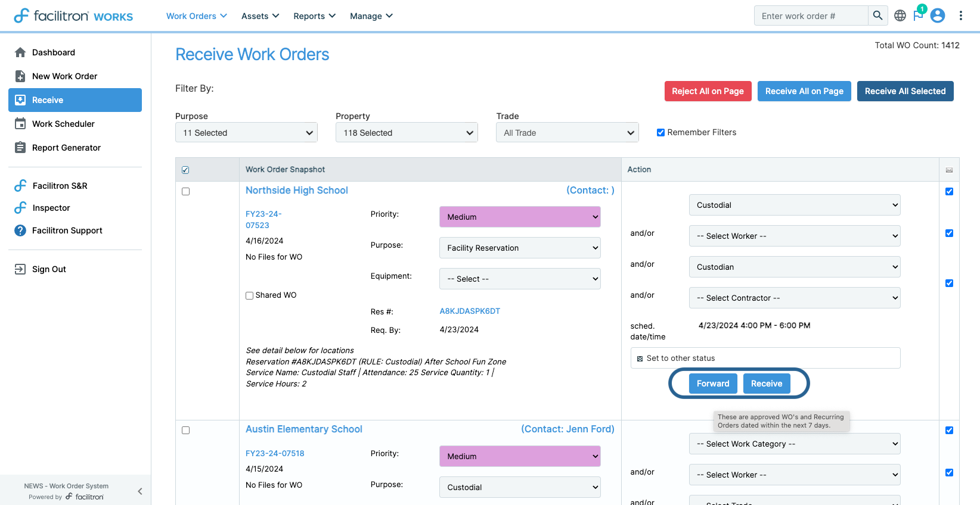Viewport: 980px width, 505px height.
Task: Click Reject All on Page
Action: (708, 91)
